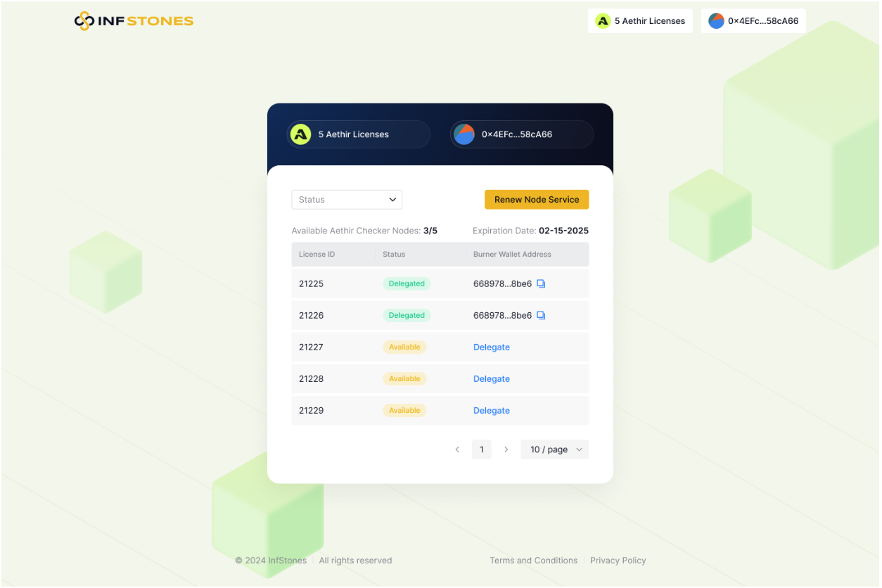882x588 pixels.
Task: Select page 1 in pagination
Action: click(482, 449)
